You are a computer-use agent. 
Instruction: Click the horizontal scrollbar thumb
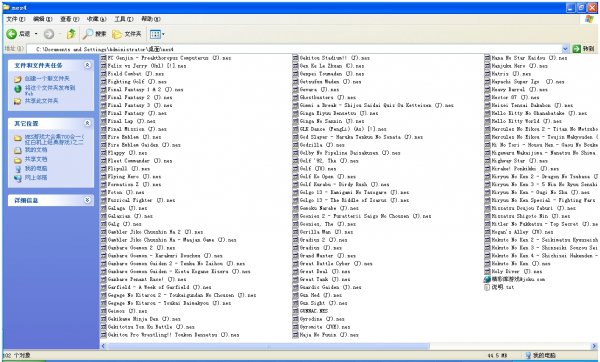268,346
